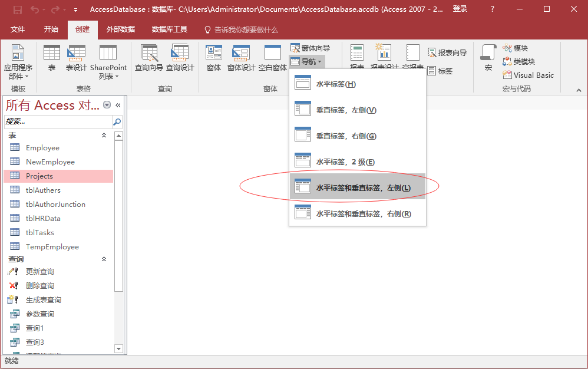Image resolution: width=588 pixels, height=369 pixels.
Task: Open the 报表向导 (Report Wizard) tool
Action: point(447,53)
